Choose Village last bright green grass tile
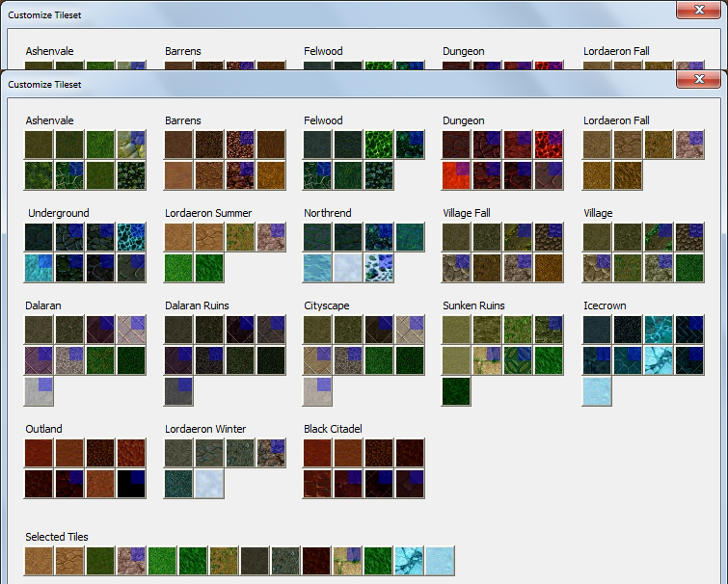728x584 pixels. pos(689,268)
